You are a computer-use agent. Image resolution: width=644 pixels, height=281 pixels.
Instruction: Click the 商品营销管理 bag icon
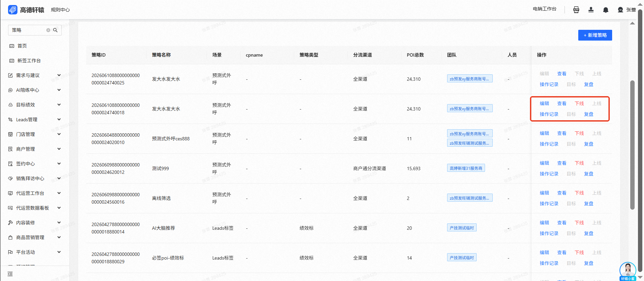[10, 237]
